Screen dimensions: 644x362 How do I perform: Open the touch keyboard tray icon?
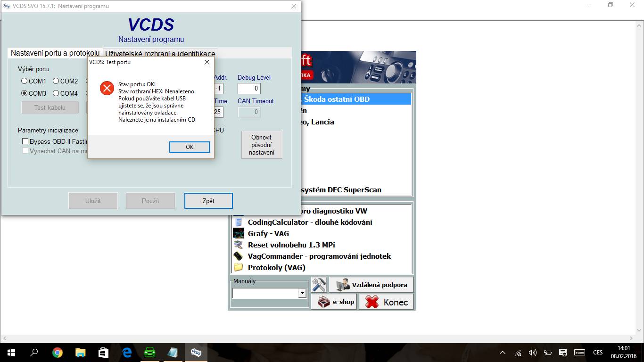click(x=580, y=353)
